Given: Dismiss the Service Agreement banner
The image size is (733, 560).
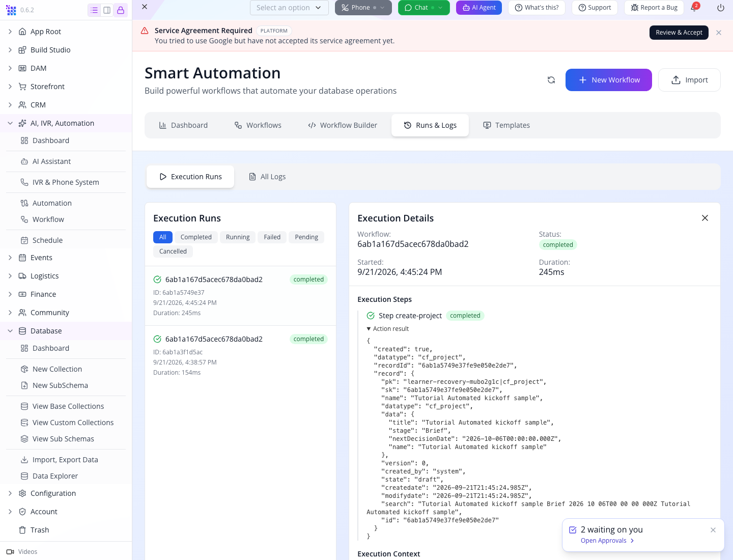Looking at the screenshot, I should [x=719, y=33].
